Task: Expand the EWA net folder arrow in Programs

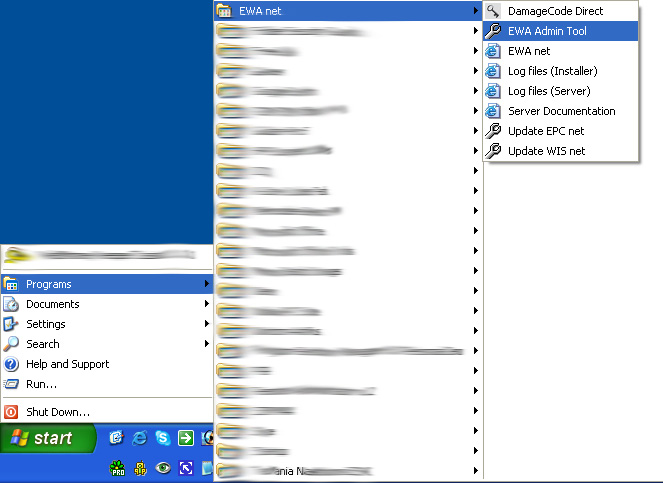Action: pyautogui.click(x=476, y=11)
